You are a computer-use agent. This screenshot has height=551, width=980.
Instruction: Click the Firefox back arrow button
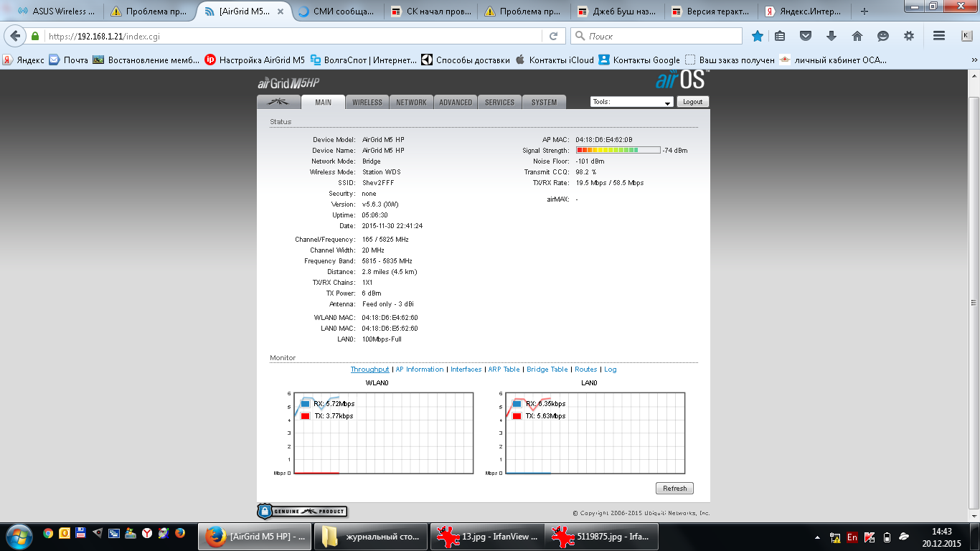15,36
